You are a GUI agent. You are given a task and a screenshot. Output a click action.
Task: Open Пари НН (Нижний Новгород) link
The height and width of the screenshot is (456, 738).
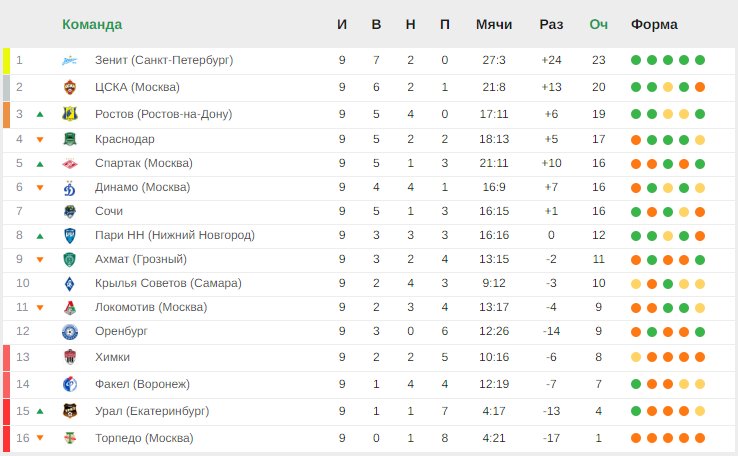coord(175,235)
